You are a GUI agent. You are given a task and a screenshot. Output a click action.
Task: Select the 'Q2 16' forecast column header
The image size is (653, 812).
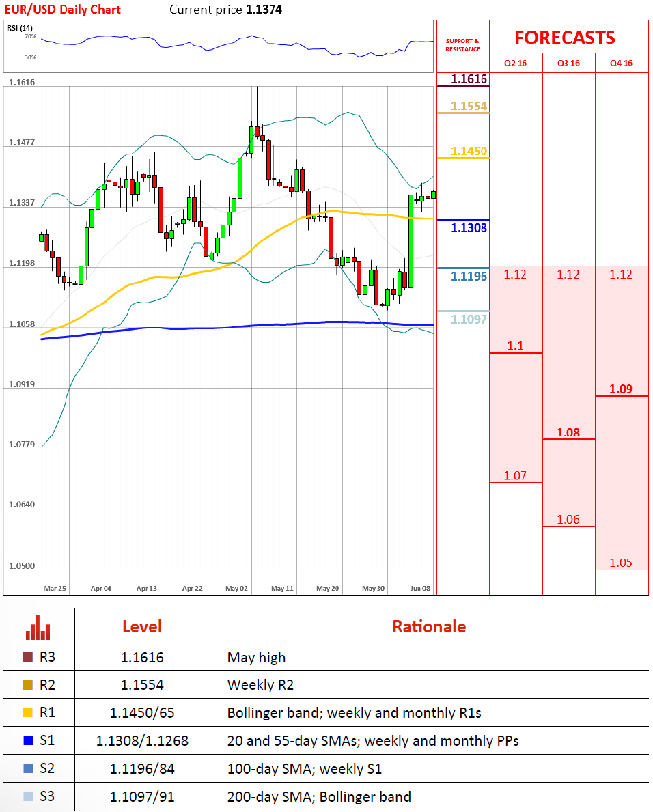pos(515,64)
